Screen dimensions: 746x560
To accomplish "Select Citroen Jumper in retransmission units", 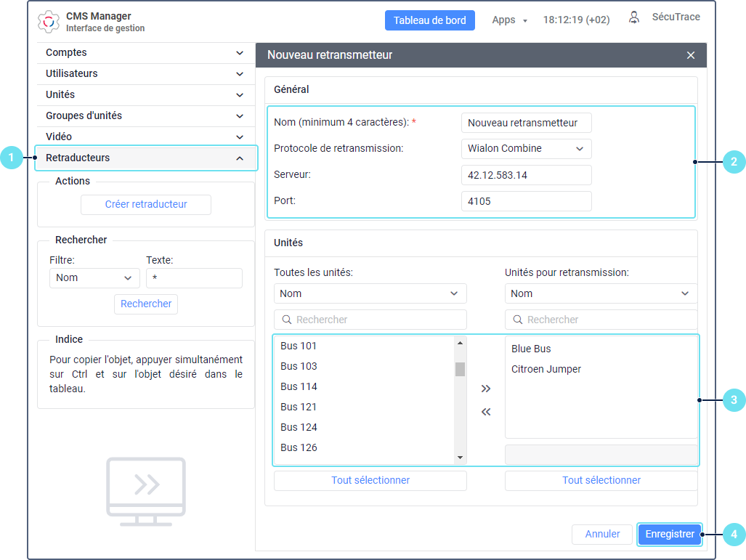I will (x=546, y=370).
